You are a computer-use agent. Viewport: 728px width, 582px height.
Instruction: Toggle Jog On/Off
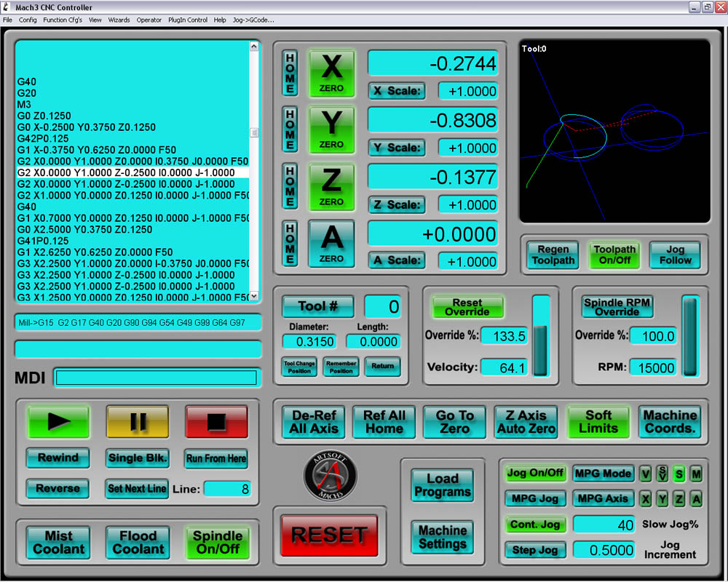coord(535,473)
